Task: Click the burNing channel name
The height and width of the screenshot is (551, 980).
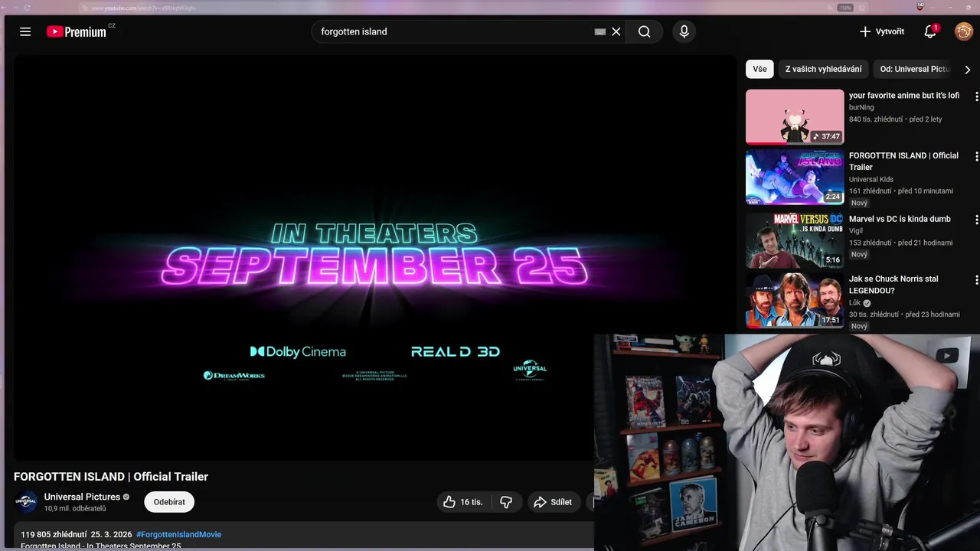Action: [x=861, y=107]
